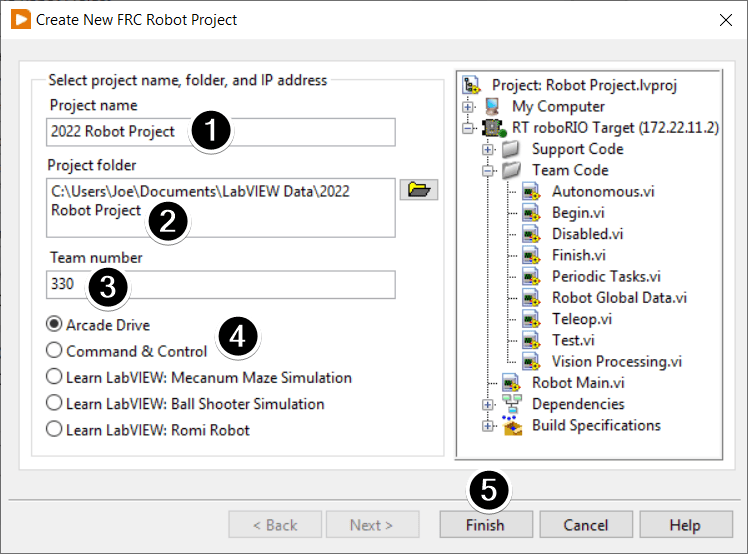
Task: Click the Robot Global Data.vi file icon
Action: pyautogui.click(x=531, y=298)
